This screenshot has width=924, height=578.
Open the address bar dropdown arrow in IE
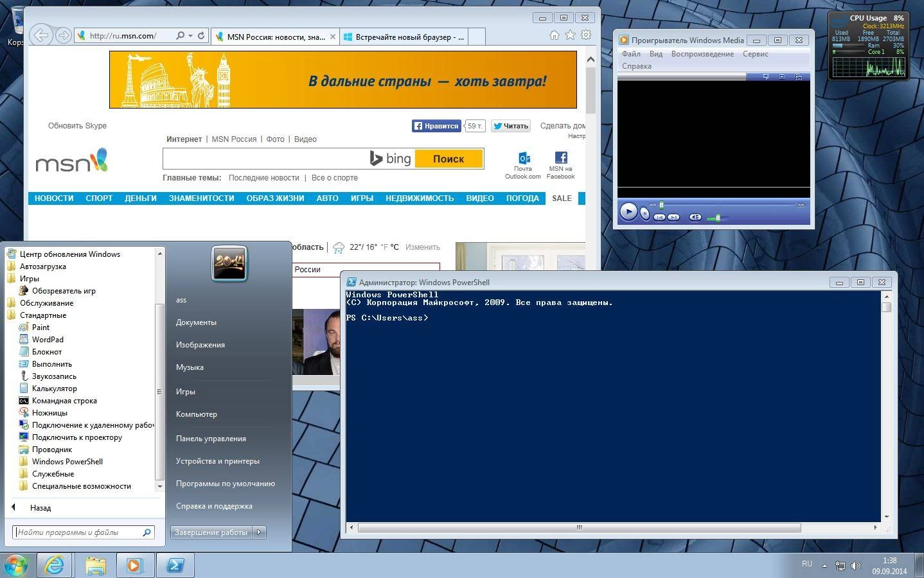click(x=190, y=36)
